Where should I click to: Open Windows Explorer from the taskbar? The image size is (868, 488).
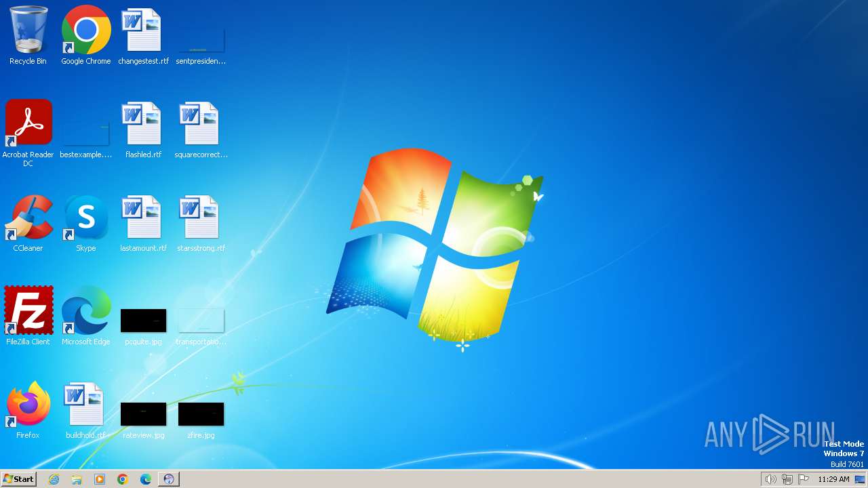click(77, 479)
